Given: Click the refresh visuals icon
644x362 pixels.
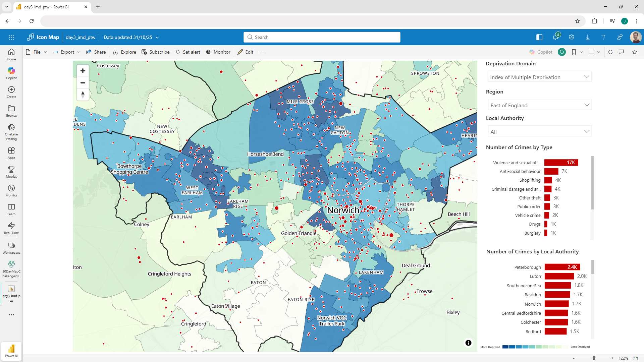Looking at the screenshot, I should (610, 52).
